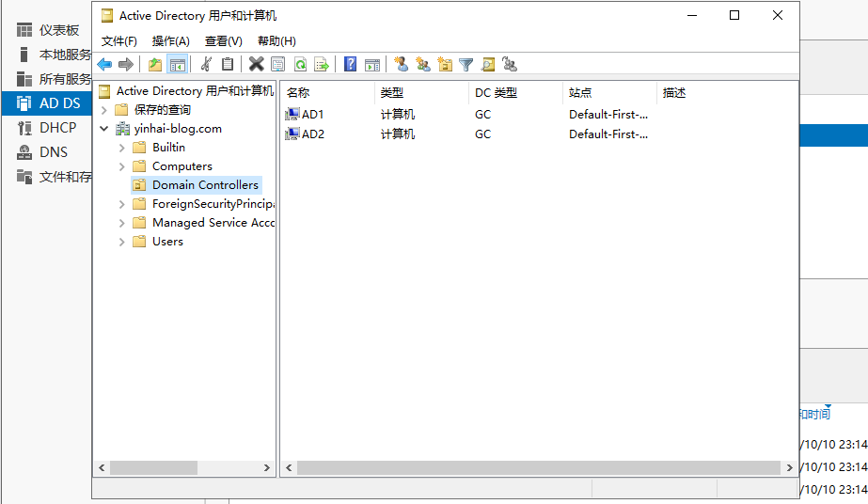
Task: Click the AD1 computer icon
Action: (292, 115)
